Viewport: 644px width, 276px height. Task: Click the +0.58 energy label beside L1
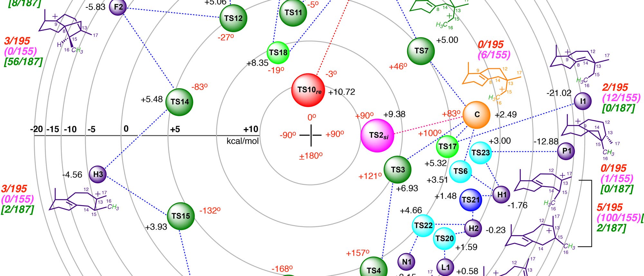point(467,271)
